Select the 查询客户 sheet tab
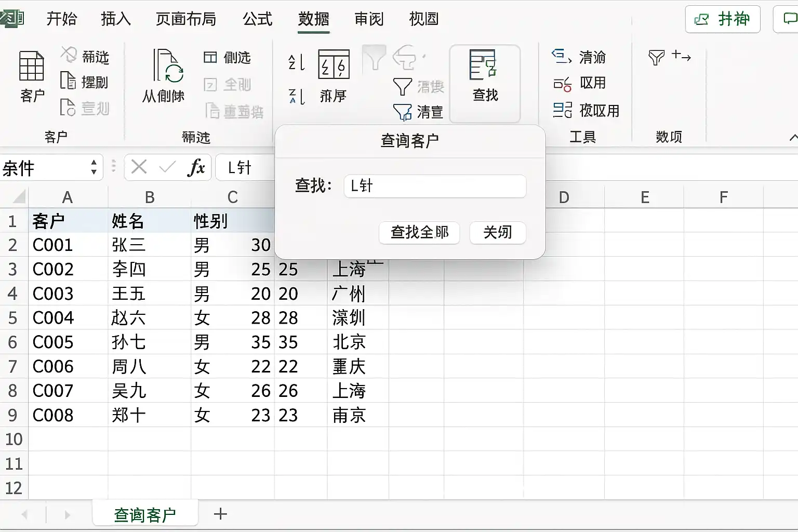The image size is (798, 532). pyautogui.click(x=145, y=514)
